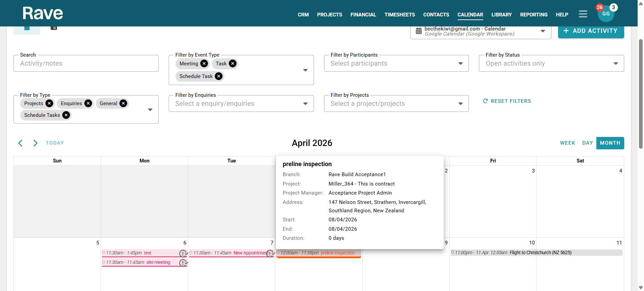Open the TIMESHEETS menu

(400, 15)
